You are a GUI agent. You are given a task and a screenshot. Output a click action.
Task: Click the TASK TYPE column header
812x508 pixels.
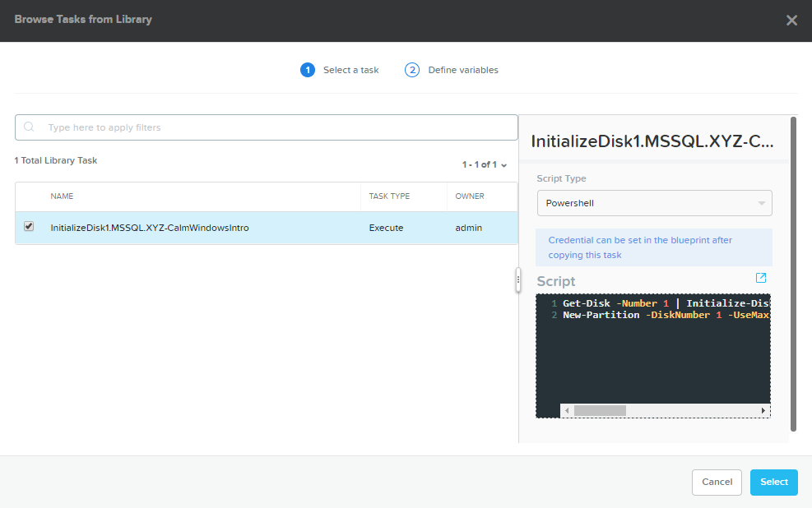click(x=389, y=196)
